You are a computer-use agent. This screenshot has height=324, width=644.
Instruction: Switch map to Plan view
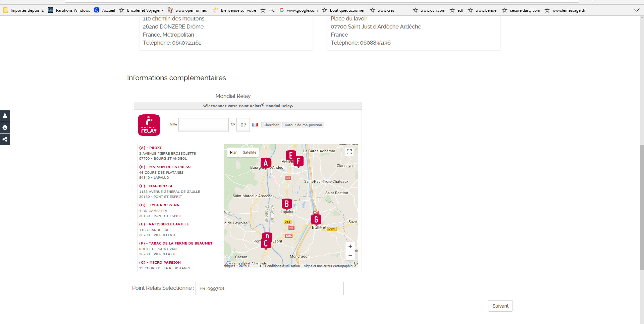pyautogui.click(x=234, y=152)
